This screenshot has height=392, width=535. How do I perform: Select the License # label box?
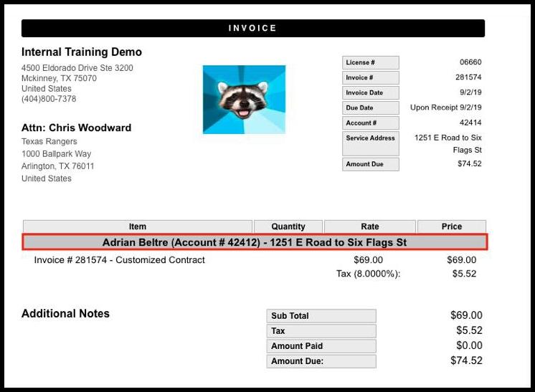(x=370, y=62)
